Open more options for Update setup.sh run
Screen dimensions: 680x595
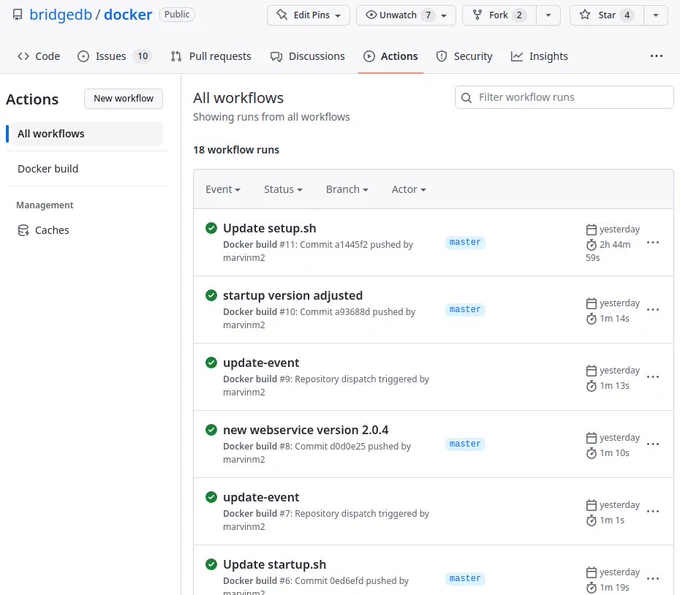[x=653, y=242]
